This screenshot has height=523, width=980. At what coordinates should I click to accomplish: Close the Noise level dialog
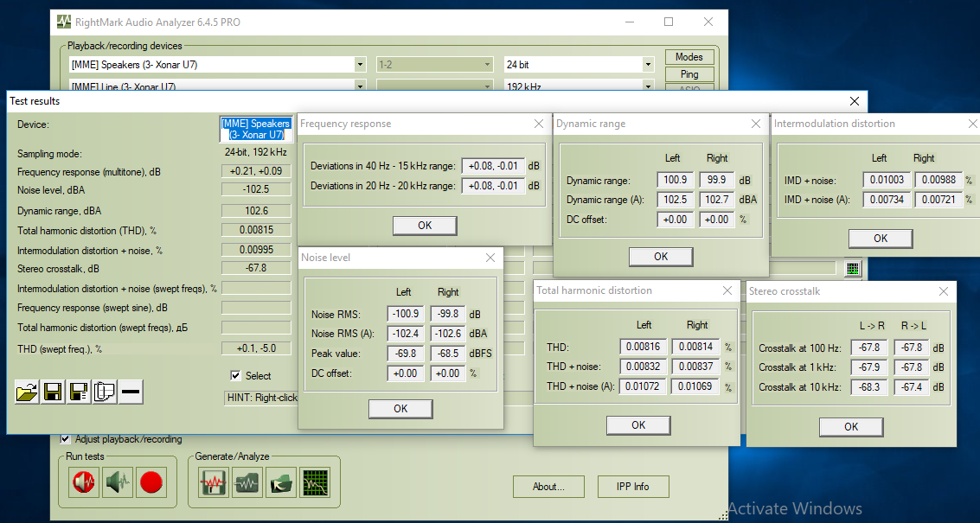click(x=490, y=258)
